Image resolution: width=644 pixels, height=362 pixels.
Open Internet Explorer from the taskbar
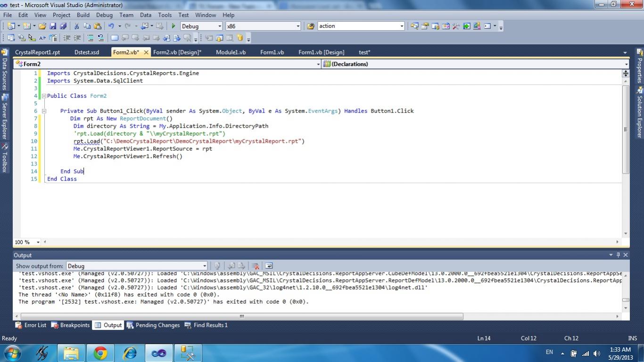pyautogui.click(x=129, y=353)
